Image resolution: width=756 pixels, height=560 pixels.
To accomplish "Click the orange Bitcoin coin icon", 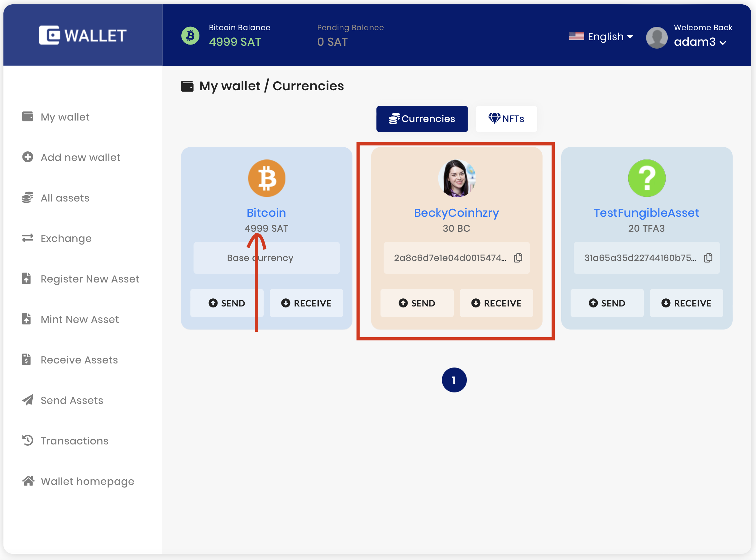I will coord(266,178).
